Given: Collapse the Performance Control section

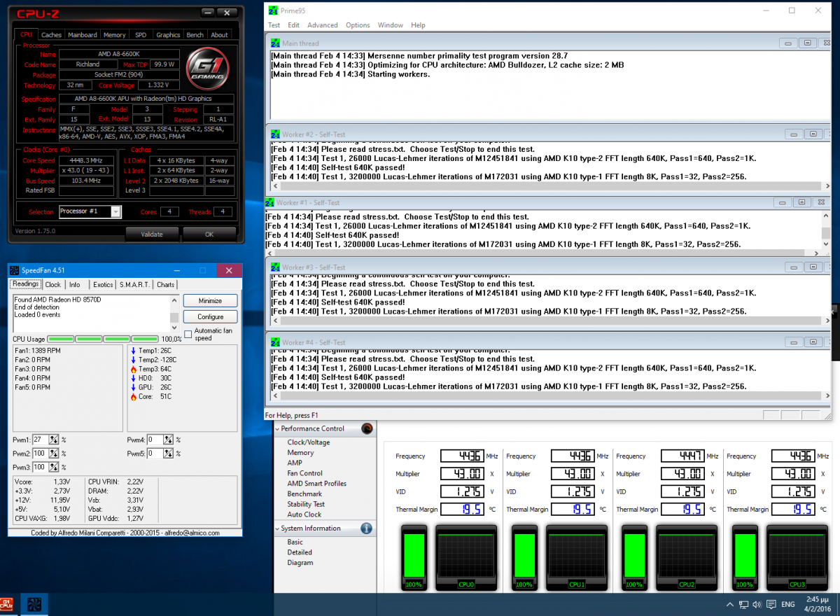Looking at the screenshot, I should [276, 428].
